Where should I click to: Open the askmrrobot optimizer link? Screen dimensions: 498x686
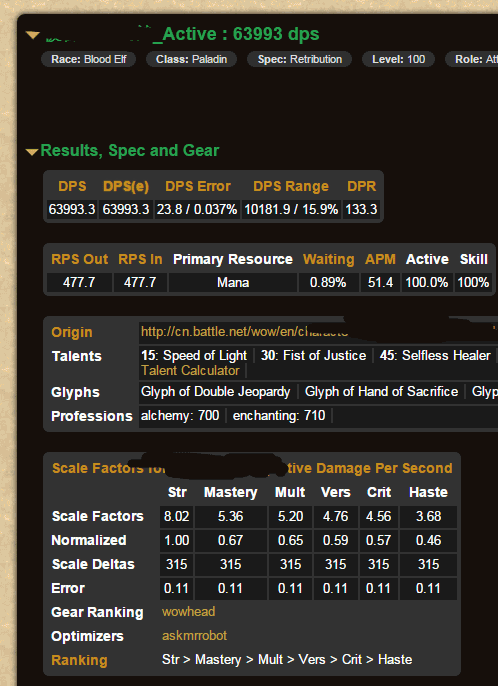(x=194, y=636)
